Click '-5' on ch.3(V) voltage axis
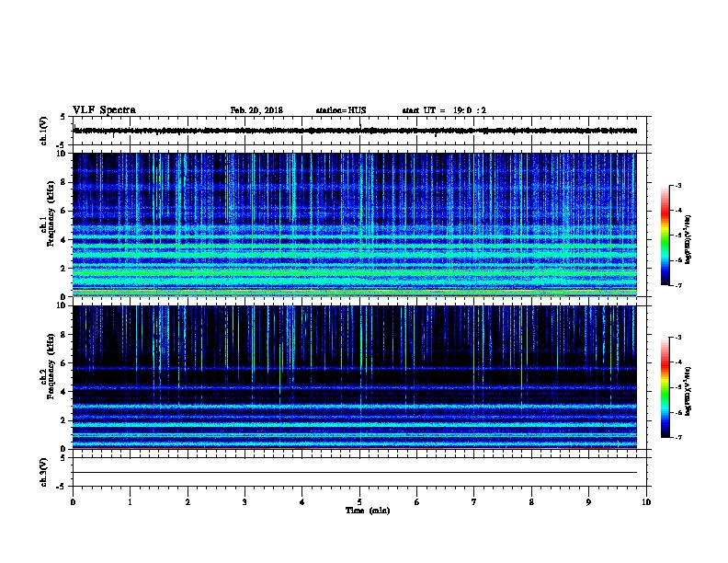Viewport: 728px width, 563px height. click(x=62, y=487)
